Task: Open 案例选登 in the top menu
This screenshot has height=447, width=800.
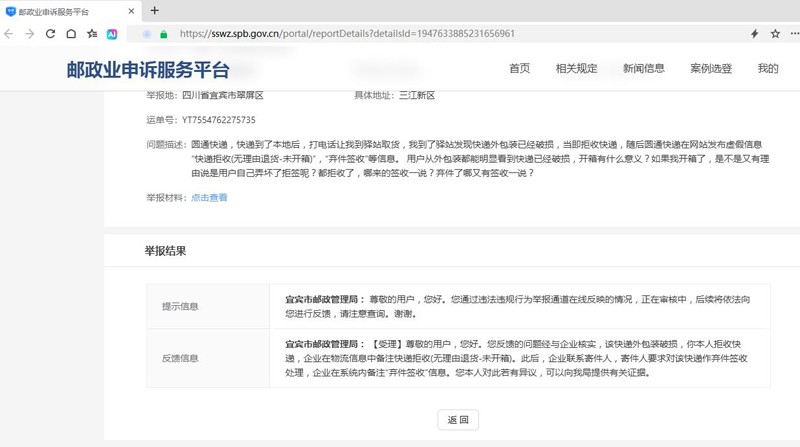Action: coord(710,69)
